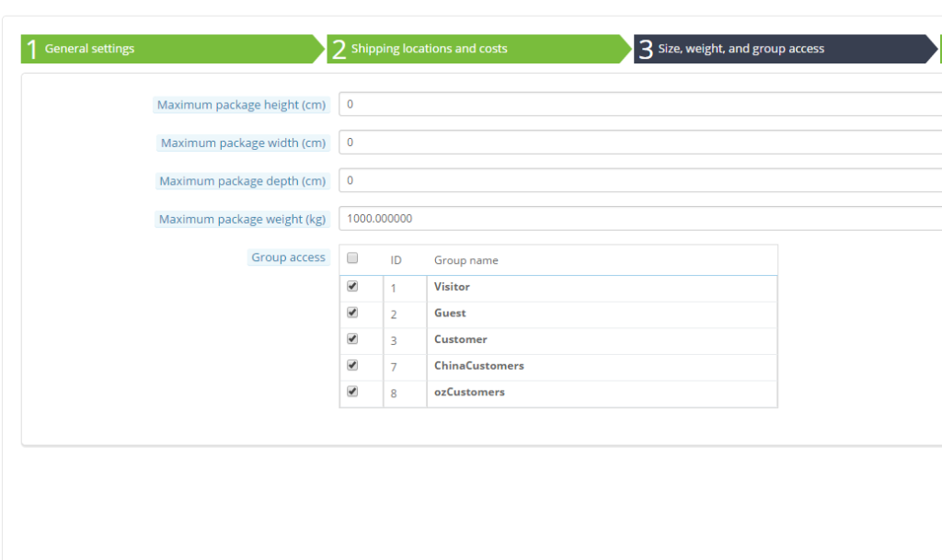
Task: Disable group access for Guest
Action: click(352, 313)
